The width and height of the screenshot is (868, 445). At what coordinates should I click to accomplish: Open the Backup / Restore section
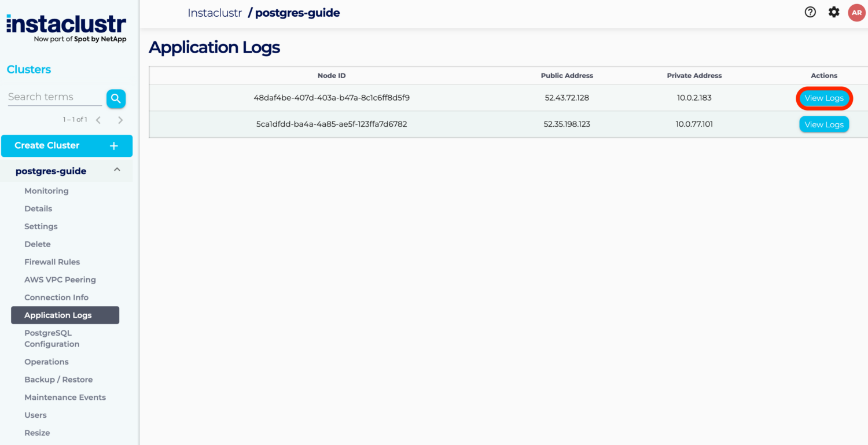coord(58,379)
